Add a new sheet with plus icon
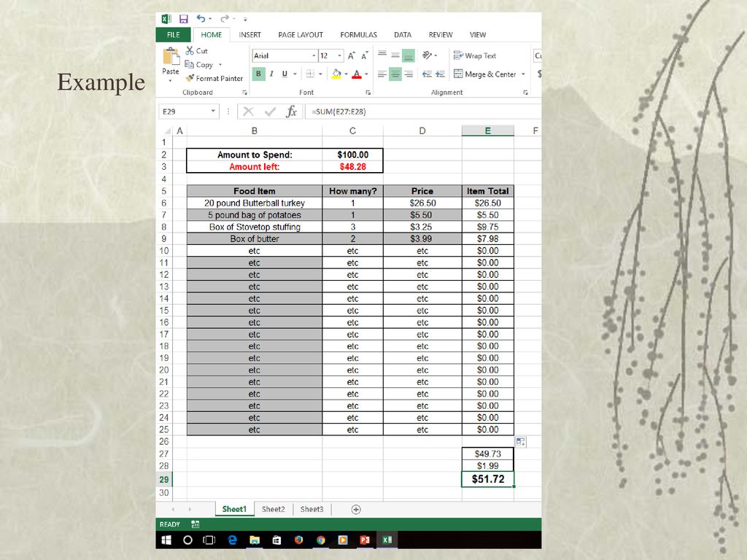This screenshot has width=747, height=560. (x=356, y=510)
